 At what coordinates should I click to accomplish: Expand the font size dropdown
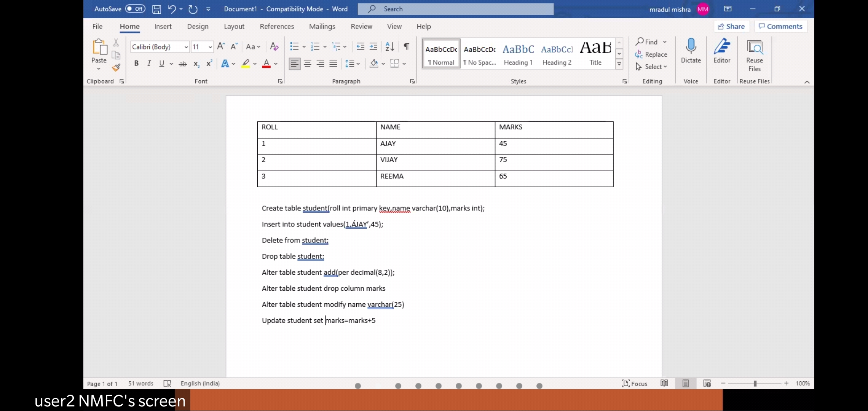pos(210,47)
